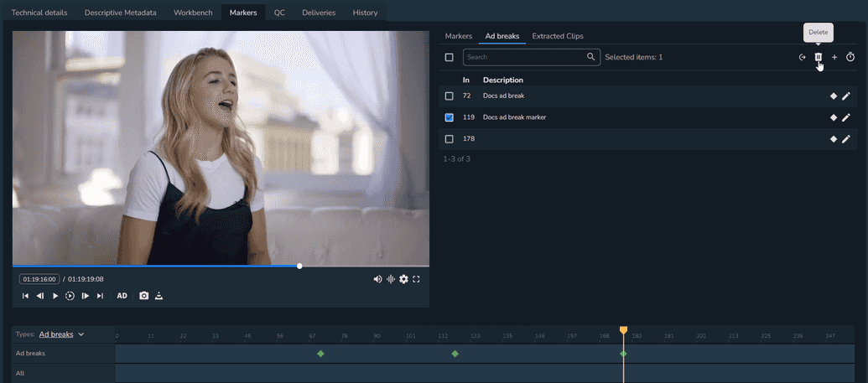This screenshot has width=868, height=383.
Task: Check the box for row 178
Action: (449, 139)
